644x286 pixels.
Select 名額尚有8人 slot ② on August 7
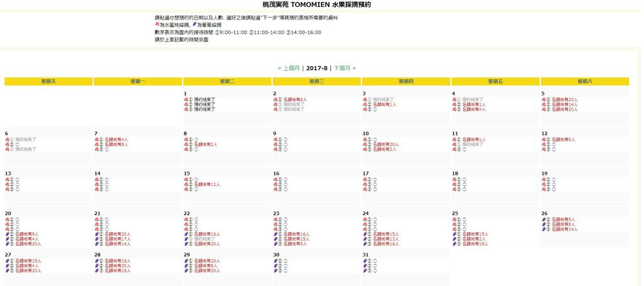pyautogui.click(x=116, y=145)
